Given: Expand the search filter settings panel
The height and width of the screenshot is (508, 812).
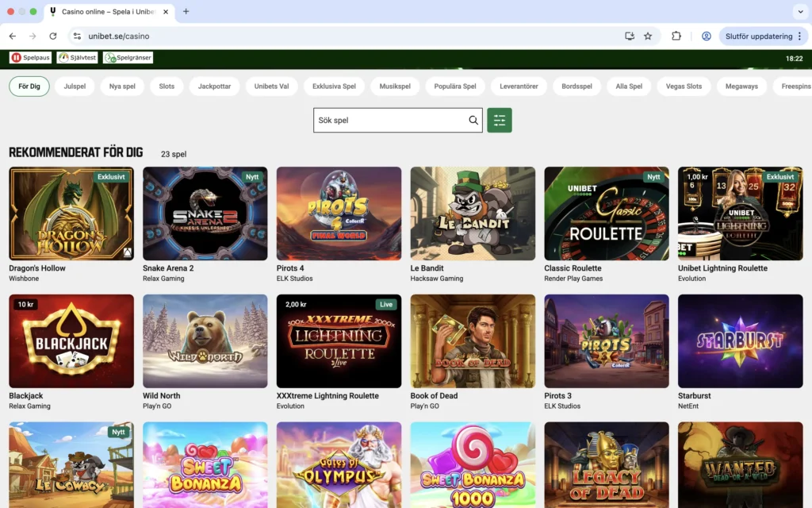Looking at the screenshot, I should click(x=500, y=120).
